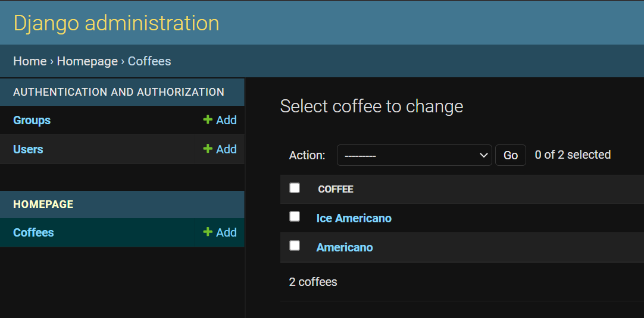644x318 pixels.
Task: Select the Americano row checkbox
Action: [295, 246]
